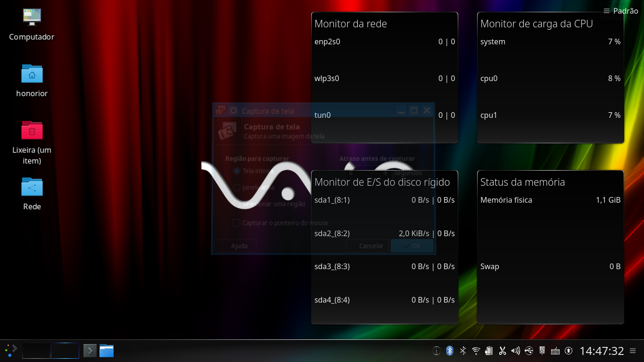Open the keyboard layout tray icon
Screen dimensions: 644x362
pos(555,351)
